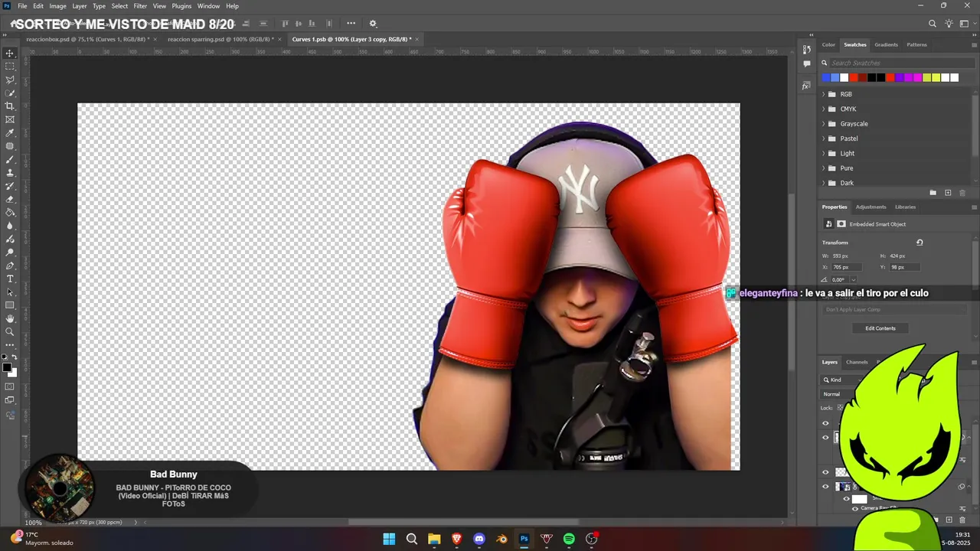Select the Pen tool
The image size is (980, 551).
(10, 266)
